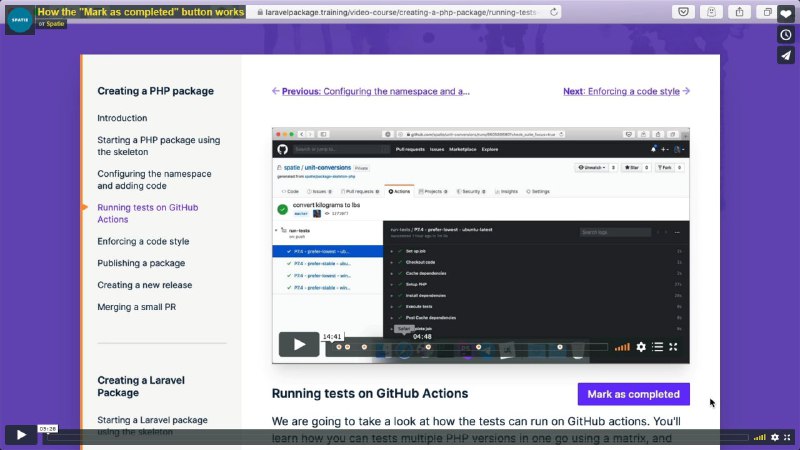Jump to last chapter marker on embedded timeline
Image resolution: width=800 pixels, height=450 pixels.
point(560,347)
